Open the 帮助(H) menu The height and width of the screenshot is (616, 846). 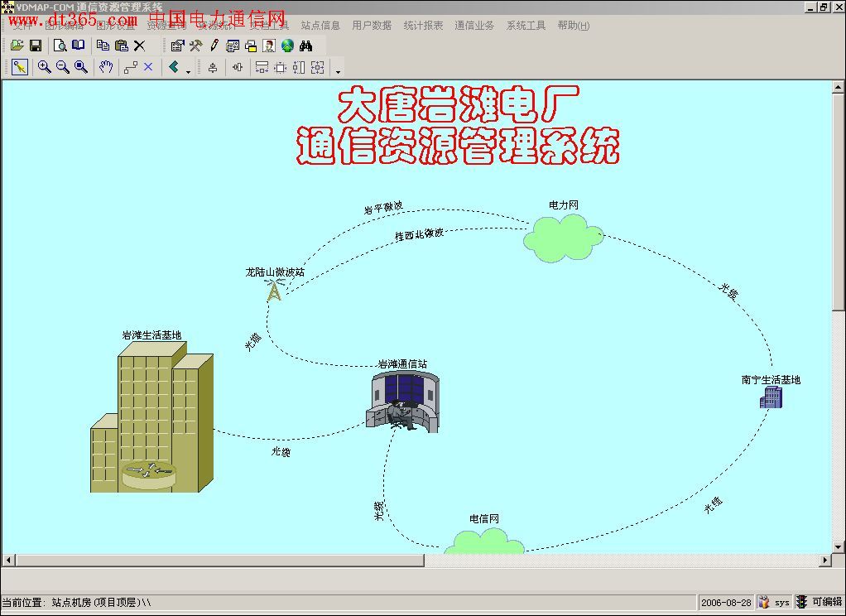573,26
